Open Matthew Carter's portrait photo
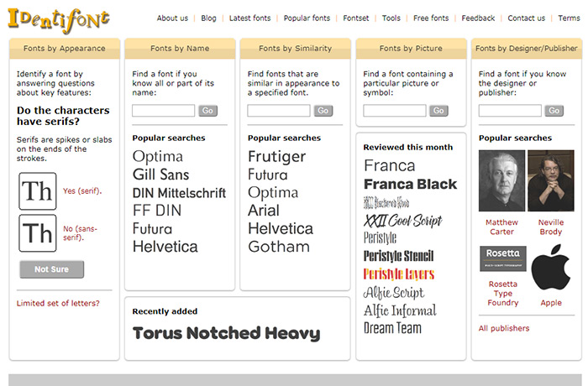This screenshot has height=386, width=588. tap(501, 180)
